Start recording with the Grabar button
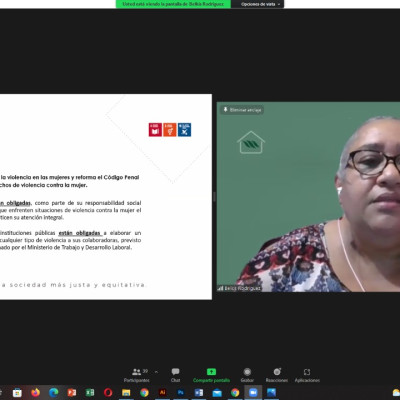Image resolution: width=400 pixels, height=400 pixels. [247, 375]
